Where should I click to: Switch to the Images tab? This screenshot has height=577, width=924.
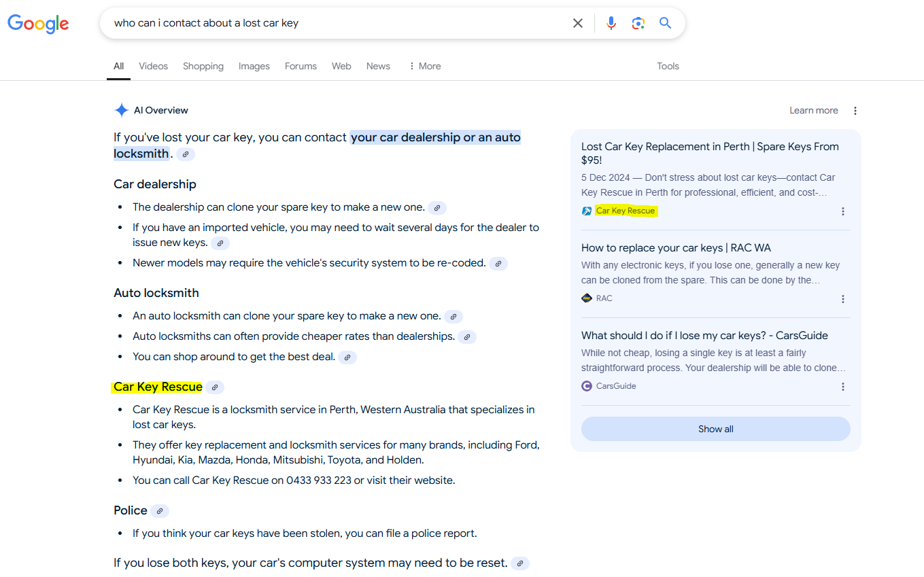254,66
